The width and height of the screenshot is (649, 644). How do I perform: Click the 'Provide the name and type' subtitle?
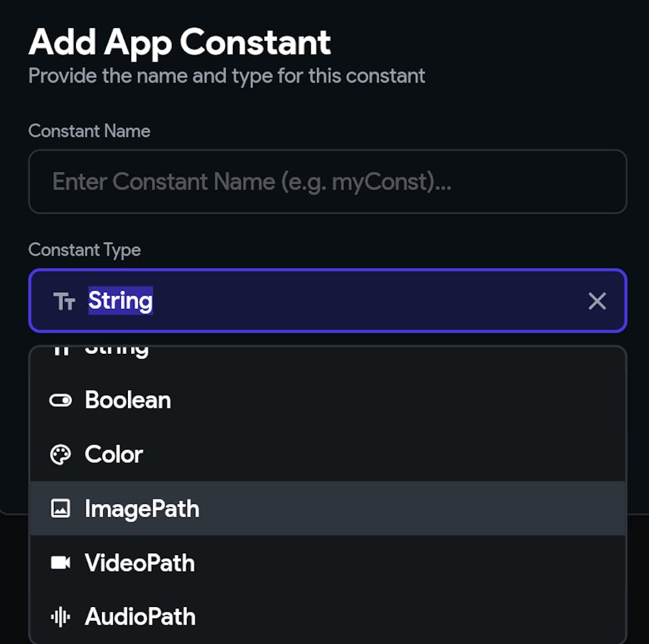(x=227, y=76)
